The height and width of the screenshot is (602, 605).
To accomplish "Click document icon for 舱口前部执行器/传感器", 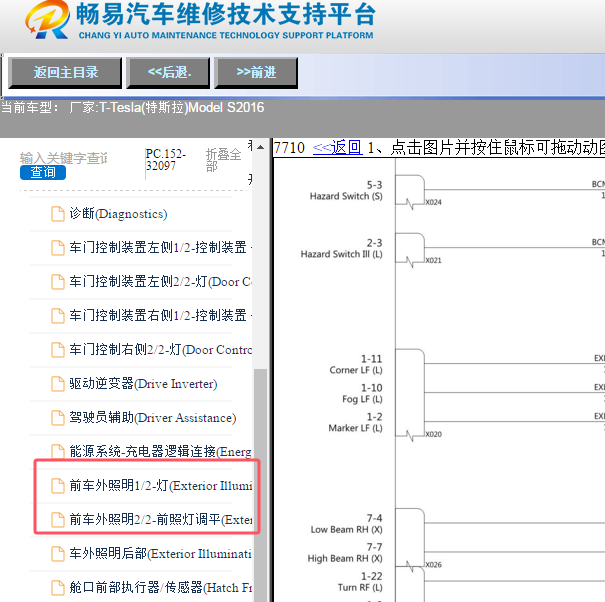I will pos(58,588).
